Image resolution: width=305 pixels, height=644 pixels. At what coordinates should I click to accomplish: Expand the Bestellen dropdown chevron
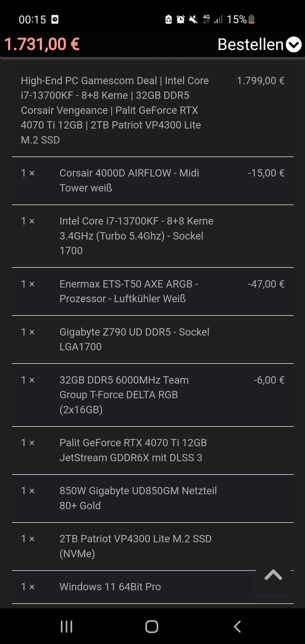coord(293,45)
